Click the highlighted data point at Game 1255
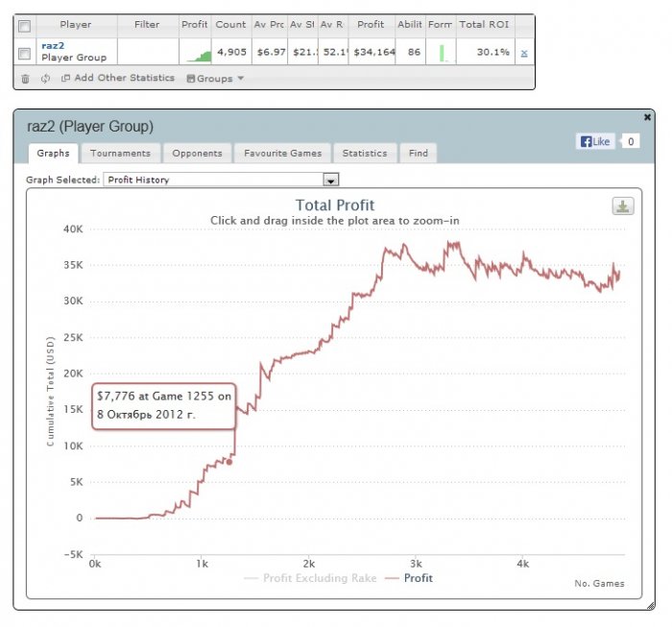This screenshot has width=672, height=627. tap(229, 462)
